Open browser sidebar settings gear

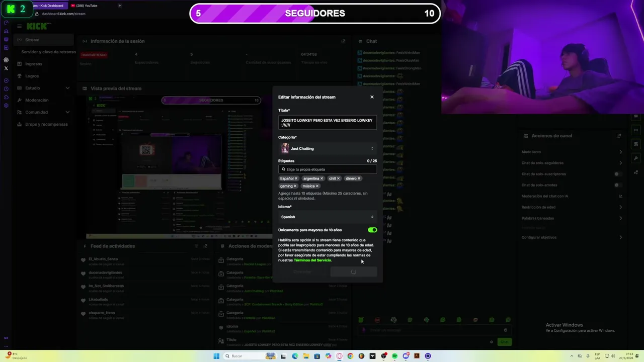pos(6,105)
